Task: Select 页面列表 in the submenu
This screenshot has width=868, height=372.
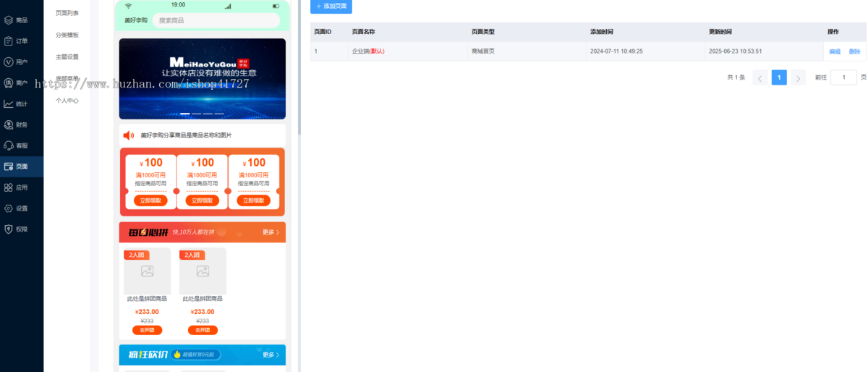Action: pyautogui.click(x=67, y=13)
